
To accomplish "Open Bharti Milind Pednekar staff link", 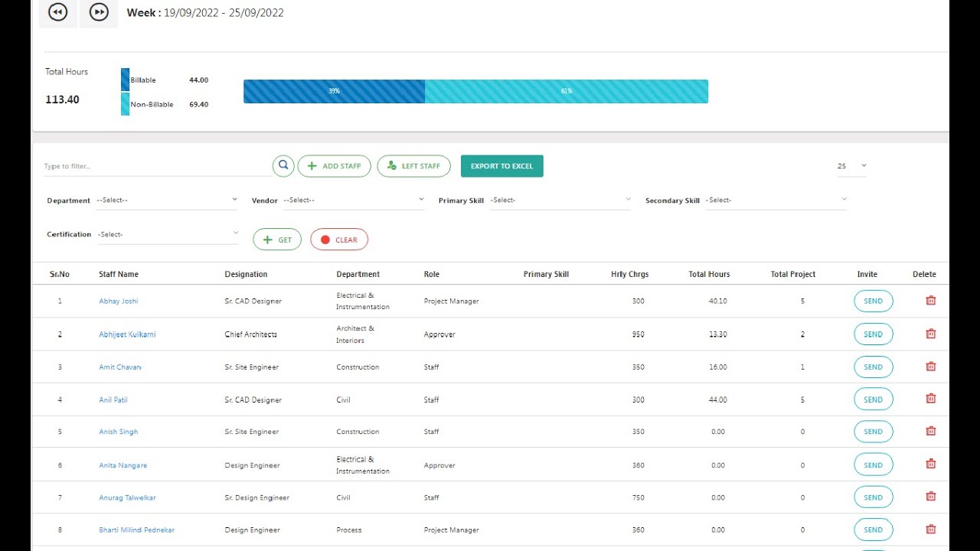I will point(137,530).
